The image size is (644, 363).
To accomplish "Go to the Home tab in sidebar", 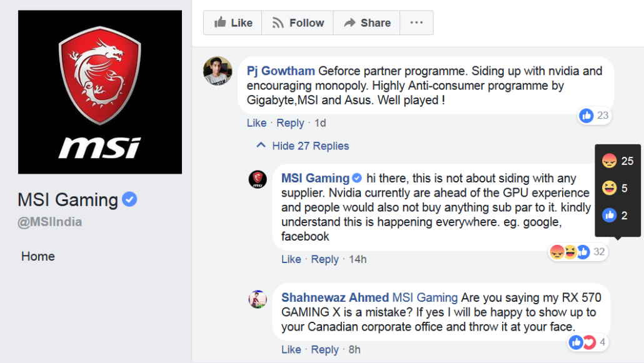I will (x=38, y=256).
